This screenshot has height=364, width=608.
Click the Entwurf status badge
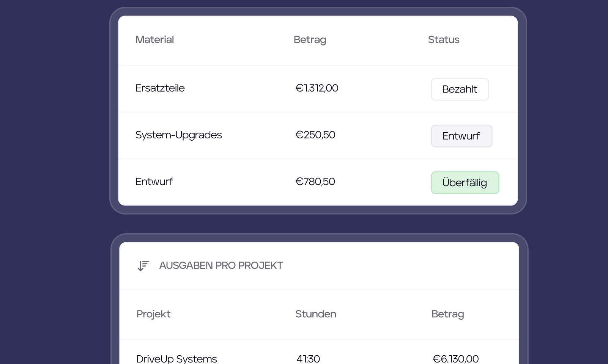pyautogui.click(x=462, y=136)
